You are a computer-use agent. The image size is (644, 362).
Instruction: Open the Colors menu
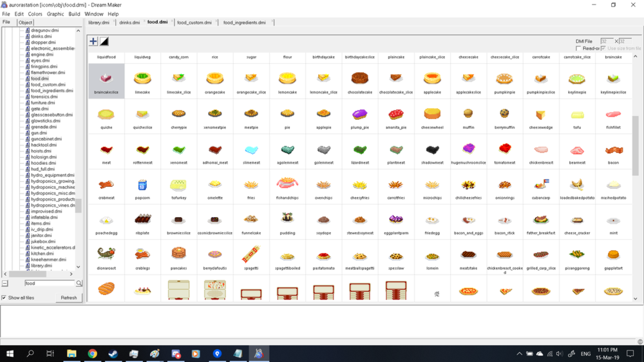tap(35, 14)
